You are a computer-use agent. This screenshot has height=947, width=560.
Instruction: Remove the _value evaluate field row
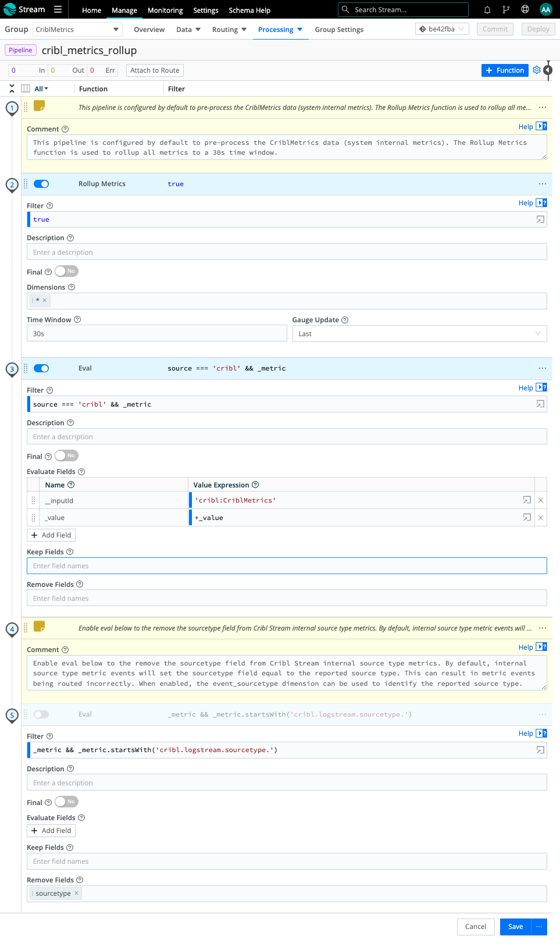(x=541, y=517)
